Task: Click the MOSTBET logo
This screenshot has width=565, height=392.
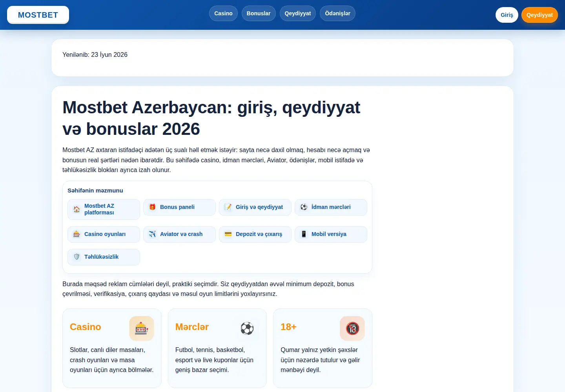Action: [38, 15]
